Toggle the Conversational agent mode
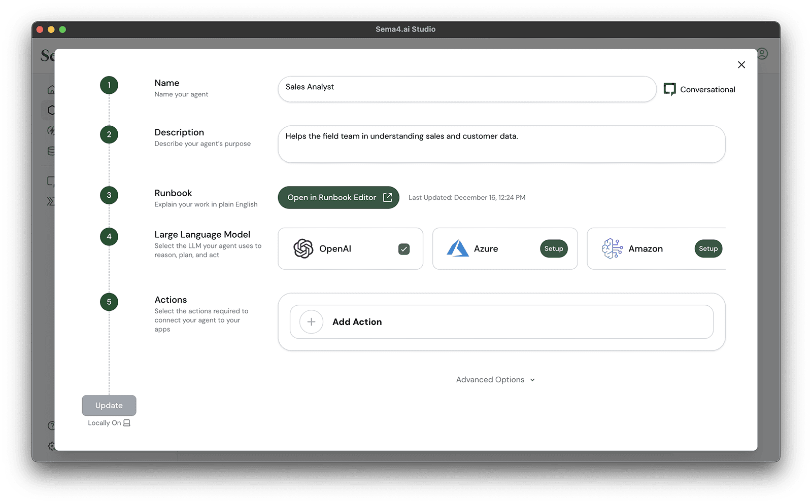Viewport: 812px width, 504px height. click(699, 89)
